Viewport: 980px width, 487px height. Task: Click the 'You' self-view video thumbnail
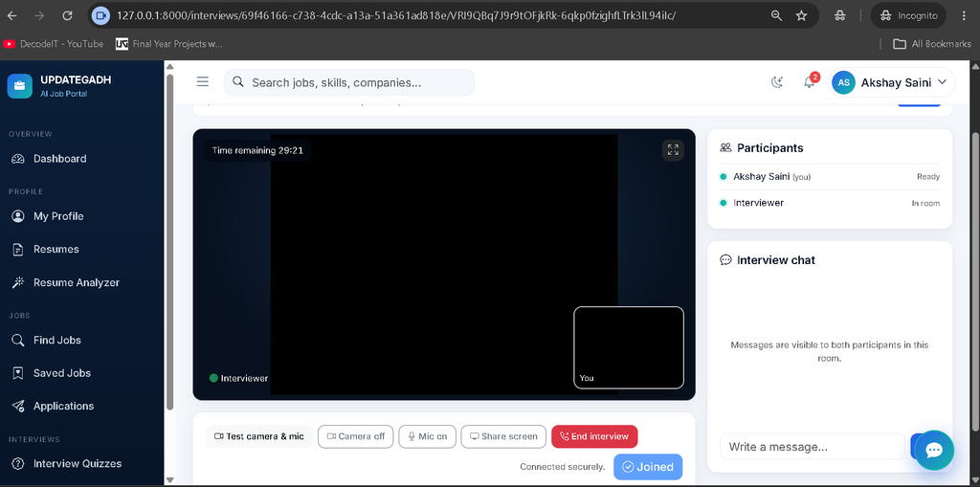pos(629,347)
